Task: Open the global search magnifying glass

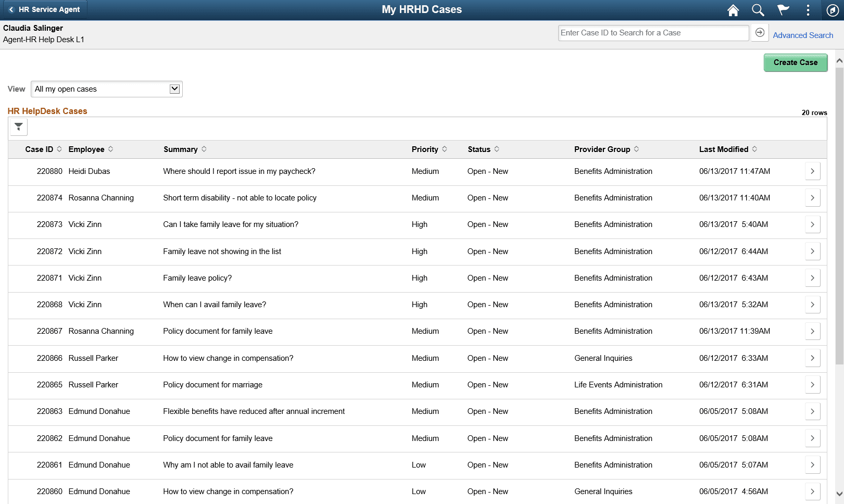Action: (x=758, y=9)
